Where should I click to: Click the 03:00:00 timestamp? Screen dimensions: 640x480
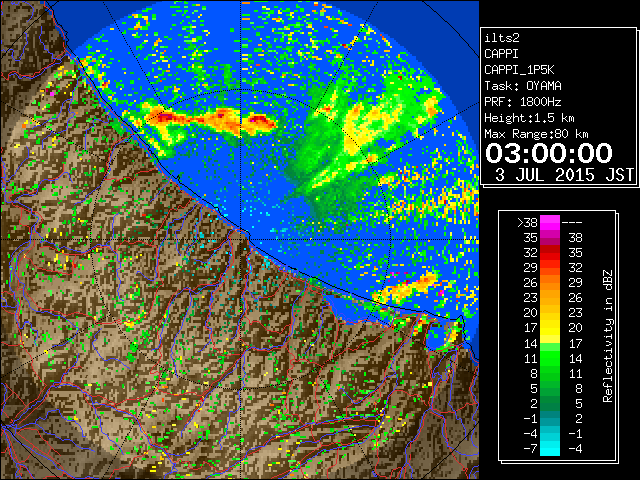click(549, 153)
